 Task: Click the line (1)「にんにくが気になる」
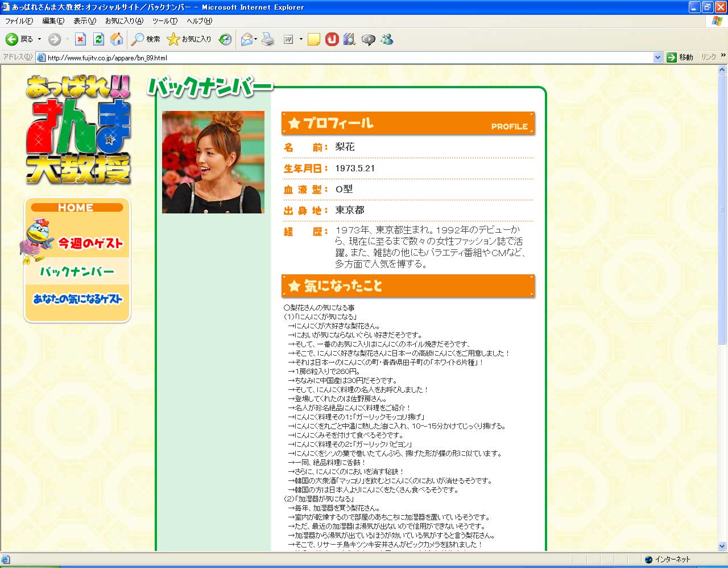(320, 316)
